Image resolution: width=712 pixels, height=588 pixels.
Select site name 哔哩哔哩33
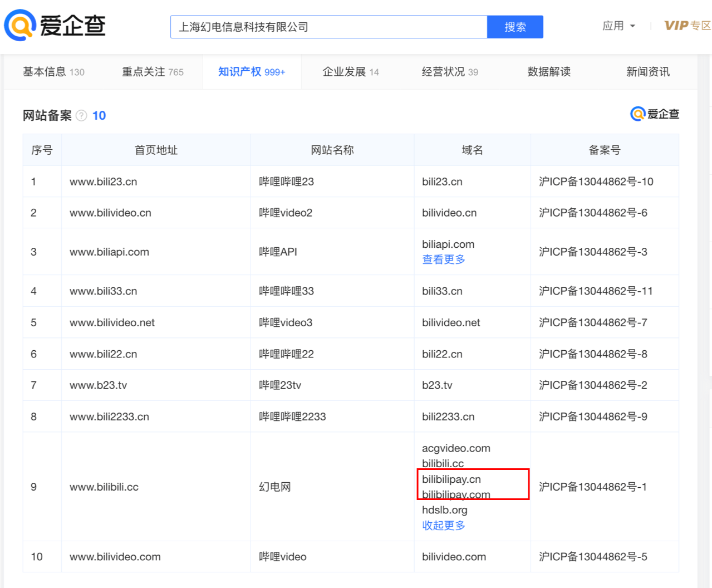click(x=286, y=291)
